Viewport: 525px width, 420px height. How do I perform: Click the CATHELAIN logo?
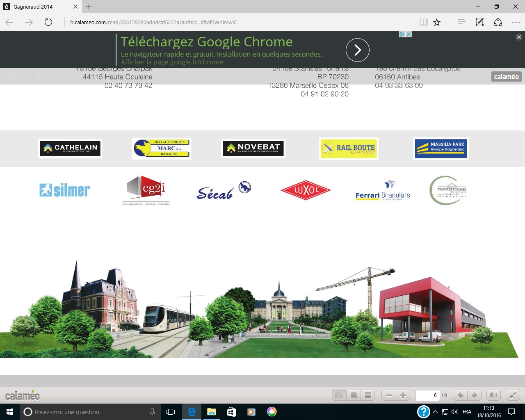pos(70,148)
